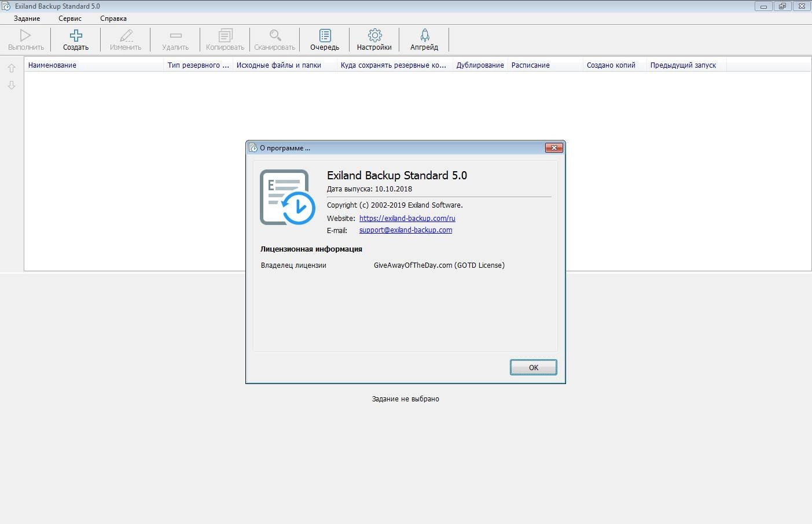The height and width of the screenshot is (524, 812).
Task: Click the Exiland Backup Standard 5.0 heading text
Action: (x=397, y=175)
